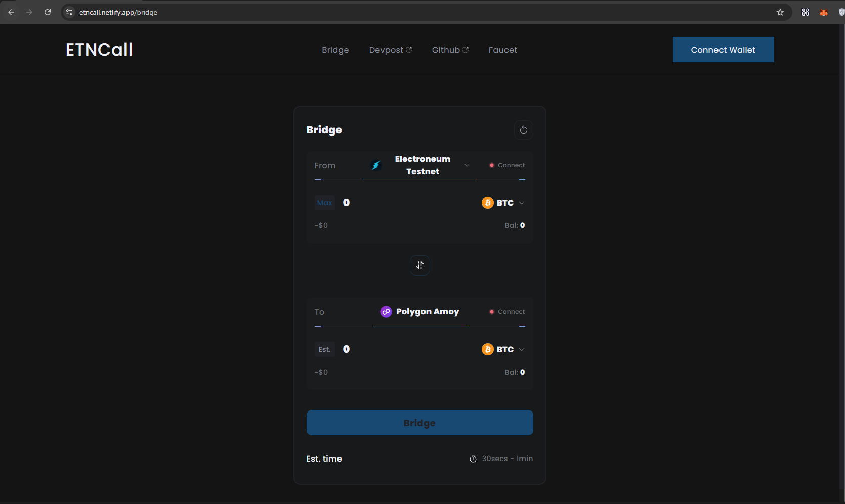Click the Electroneum lightning network icon
The image size is (845, 504).
tap(376, 165)
